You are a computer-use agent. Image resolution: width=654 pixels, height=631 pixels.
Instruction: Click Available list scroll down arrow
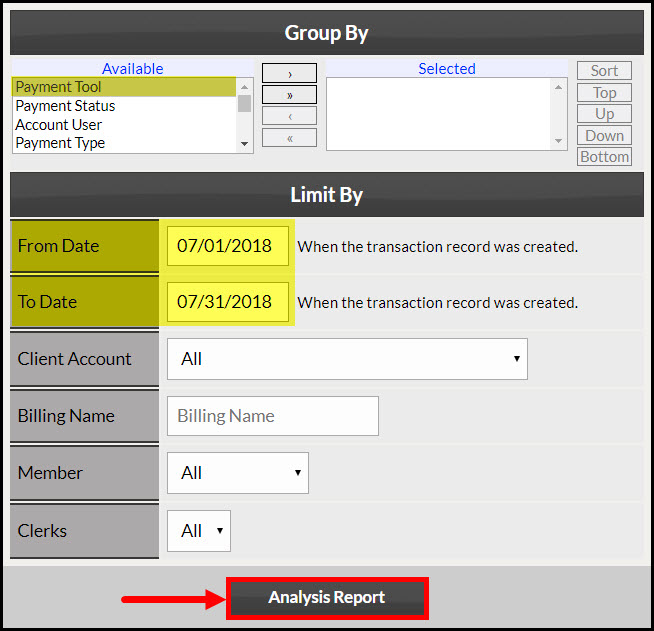pyautogui.click(x=244, y=143)
